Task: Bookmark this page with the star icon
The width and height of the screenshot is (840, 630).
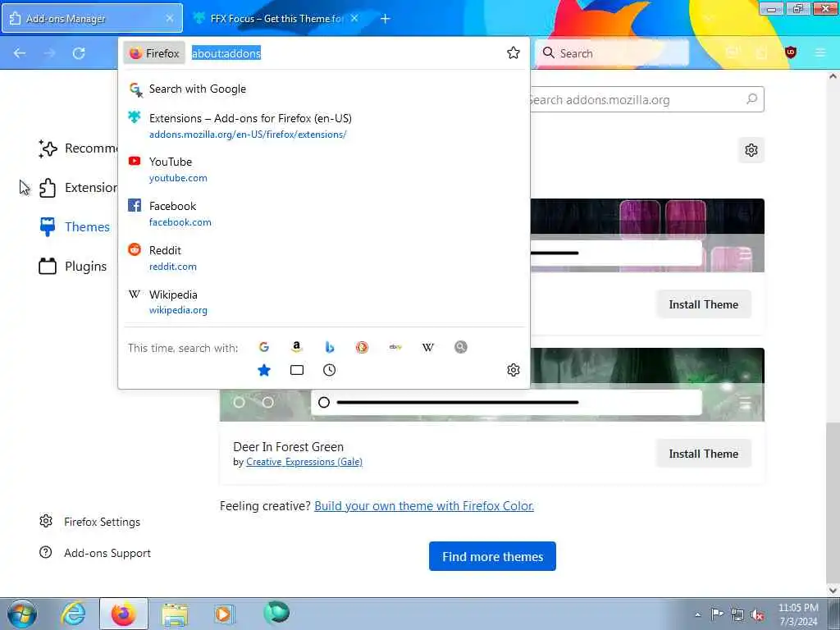Action: click(514, 52)
